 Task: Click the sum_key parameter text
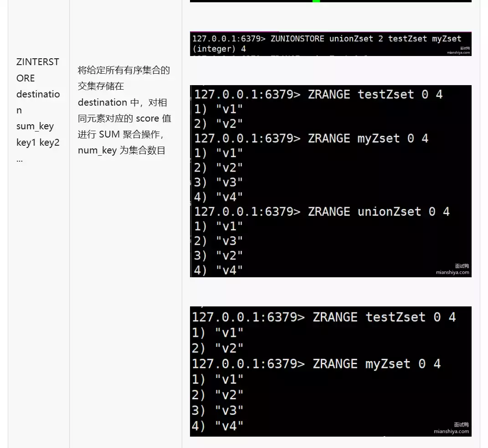pyautogui.click(x=35, y=126)
